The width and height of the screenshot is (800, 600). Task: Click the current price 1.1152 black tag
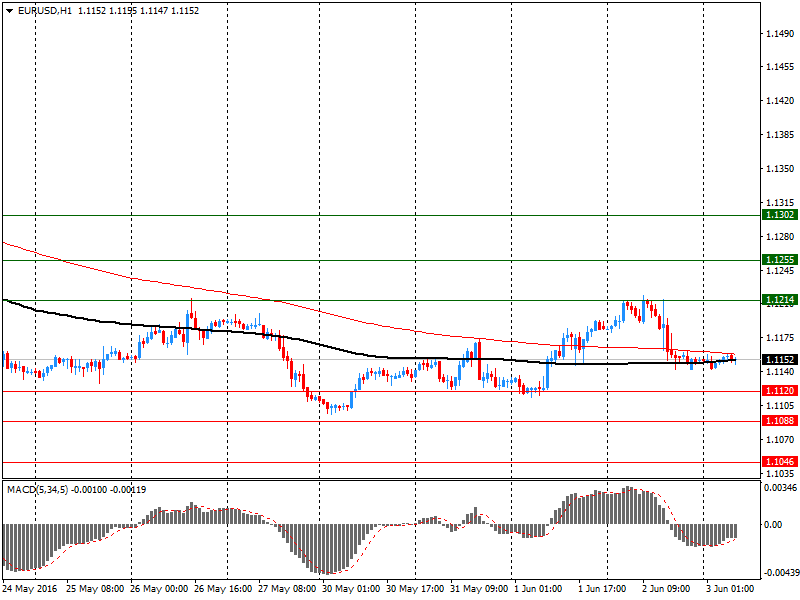pyautogui.click(x=780, y=360)
